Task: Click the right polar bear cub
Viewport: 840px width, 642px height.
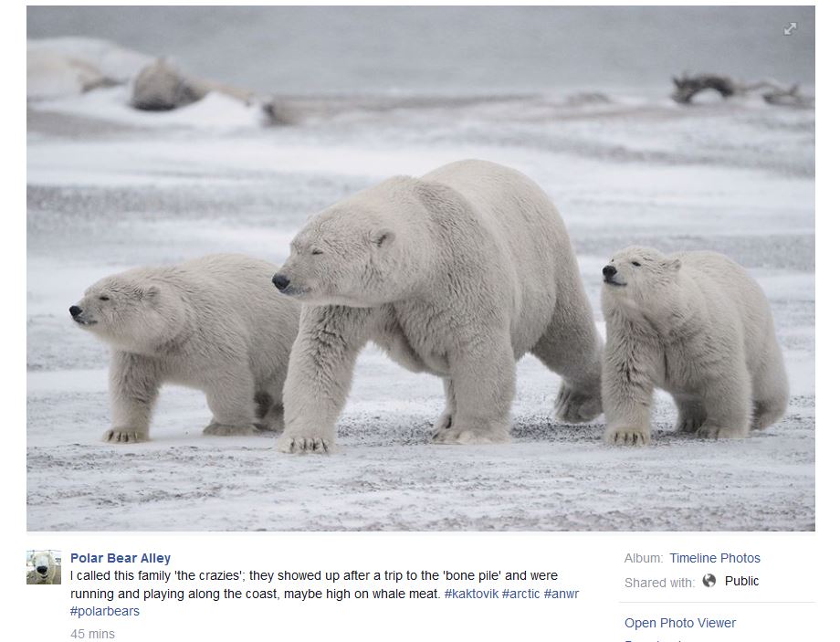Action: (x=694, y=345)
